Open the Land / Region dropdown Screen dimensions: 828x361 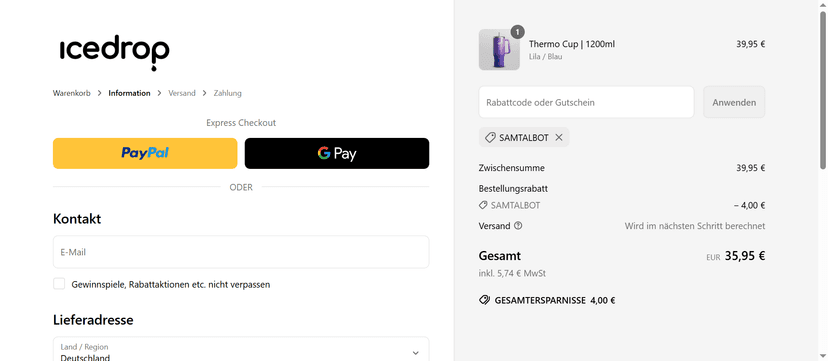[241, 350]
